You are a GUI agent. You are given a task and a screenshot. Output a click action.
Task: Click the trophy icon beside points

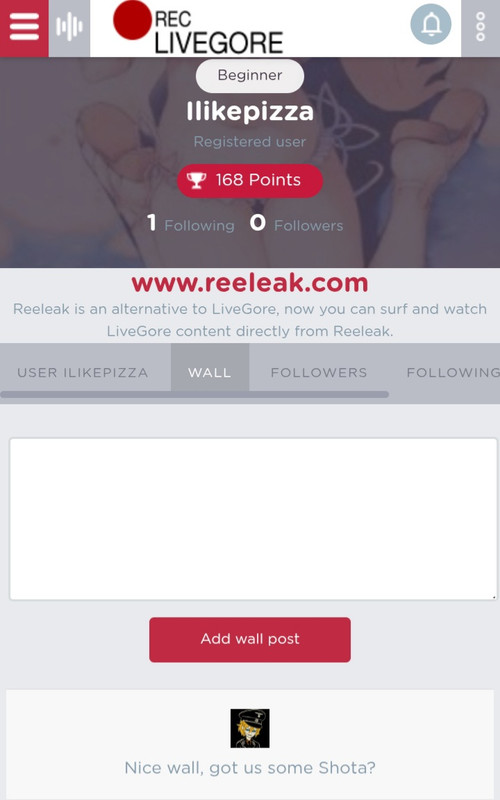pos(196,180)
